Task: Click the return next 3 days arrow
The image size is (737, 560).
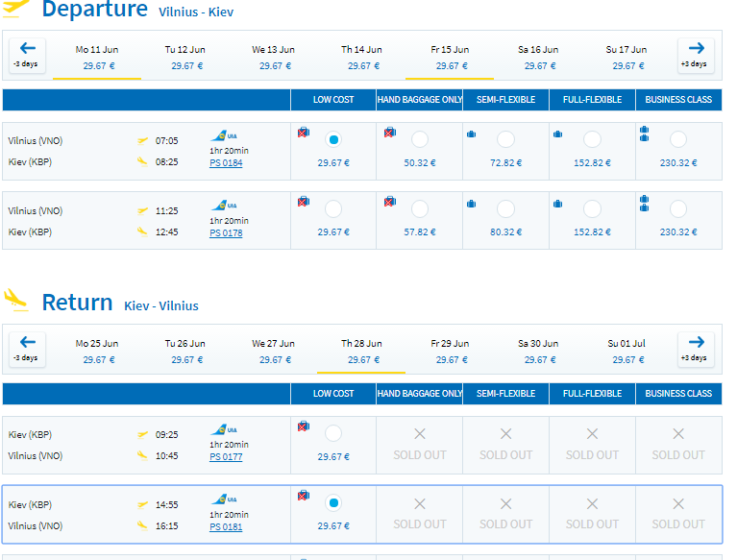Action: point(696,350)
